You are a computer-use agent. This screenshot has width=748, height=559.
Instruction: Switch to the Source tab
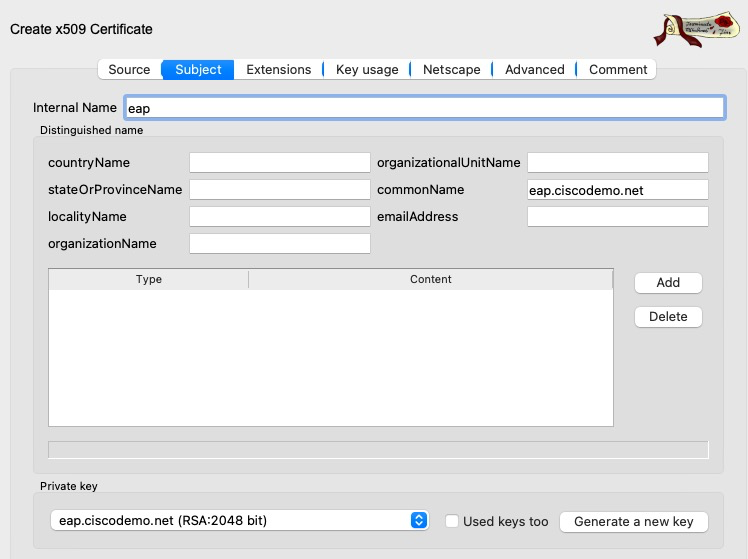click(129, 70)
